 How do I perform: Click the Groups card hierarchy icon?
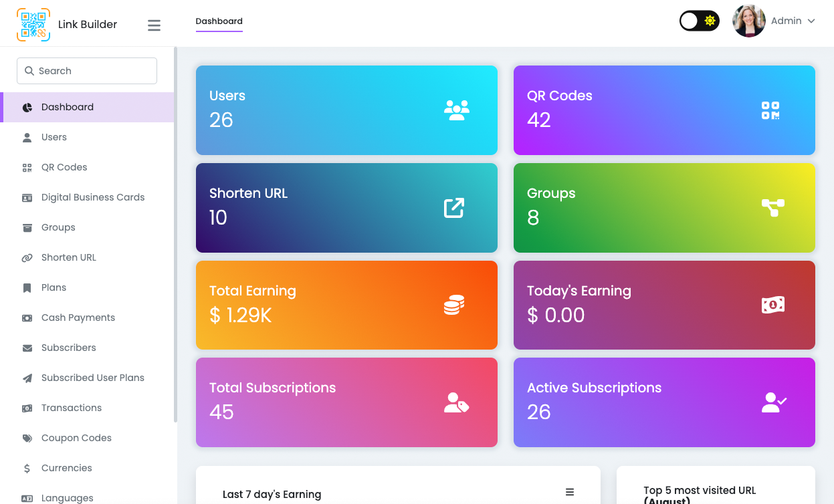pyautogui.click(x=772, y=208)
